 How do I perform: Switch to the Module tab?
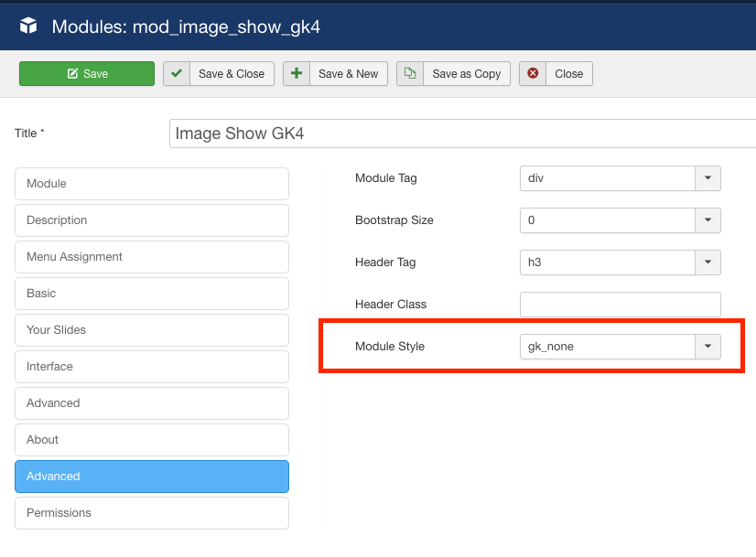click(x=152, y=184)
